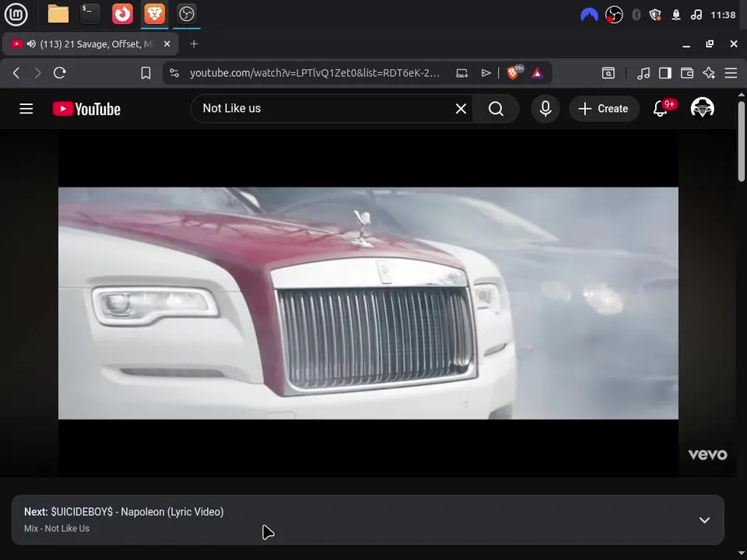Image resolution: width=747 pixels, height=560 pixels.
Task: Clear the YouTube search text
Action: coord(461,109)
